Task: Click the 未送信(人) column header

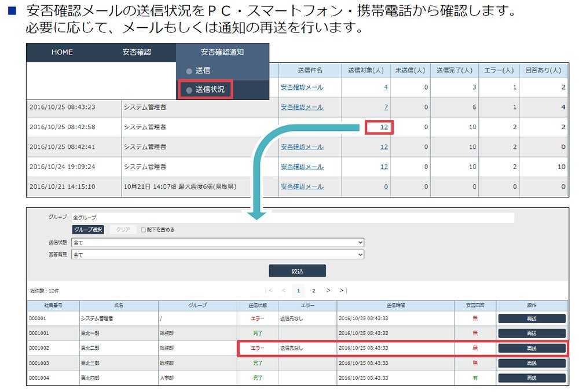Action: tap(410, 70)
